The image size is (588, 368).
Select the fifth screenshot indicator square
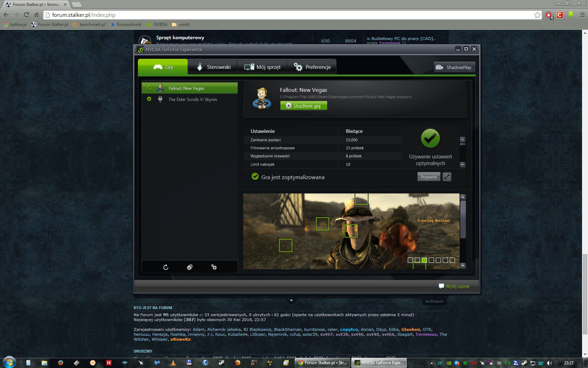[x=438, y=260]
